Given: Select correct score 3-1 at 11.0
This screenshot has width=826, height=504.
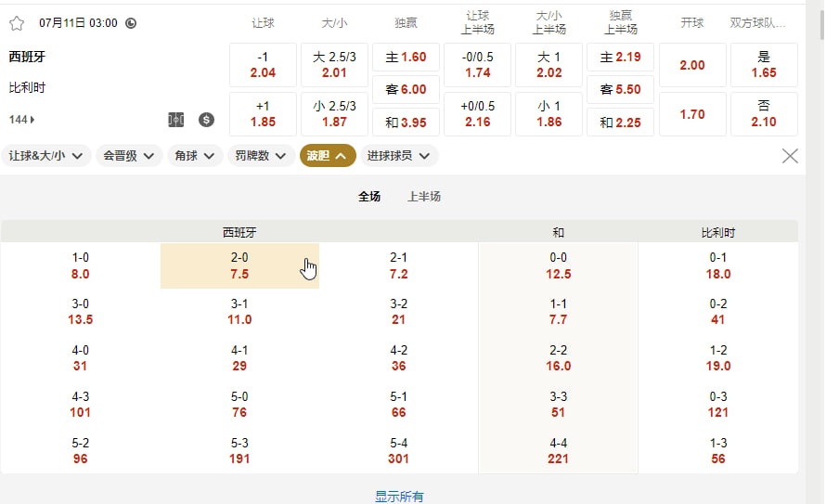Looking at the screenshot, I should click(x=239, y=312).
